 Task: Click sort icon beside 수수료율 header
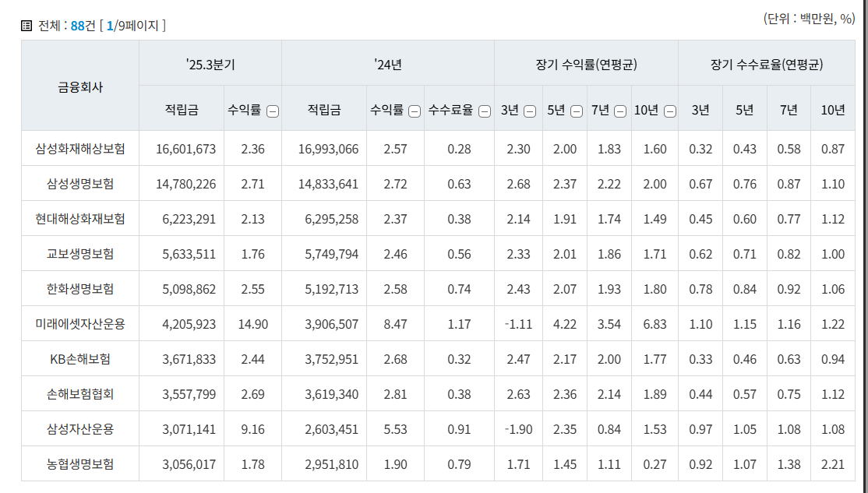pyautogui.click(x=485, y=111)
